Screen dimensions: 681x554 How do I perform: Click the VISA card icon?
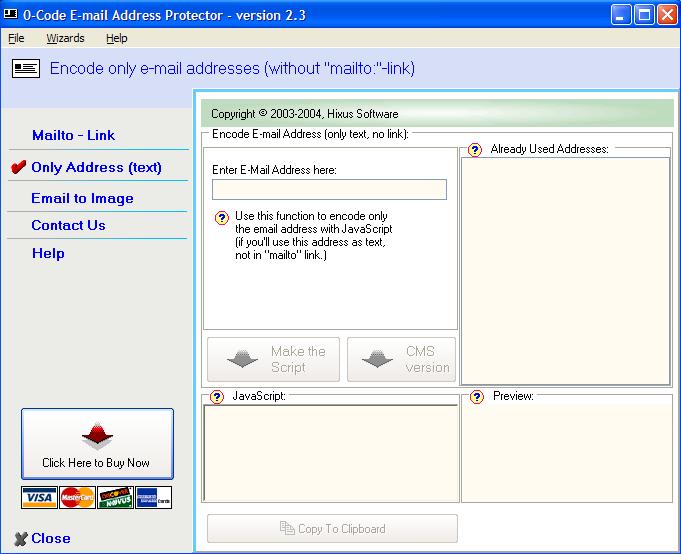pyautogui.click(x=39, y=498)
